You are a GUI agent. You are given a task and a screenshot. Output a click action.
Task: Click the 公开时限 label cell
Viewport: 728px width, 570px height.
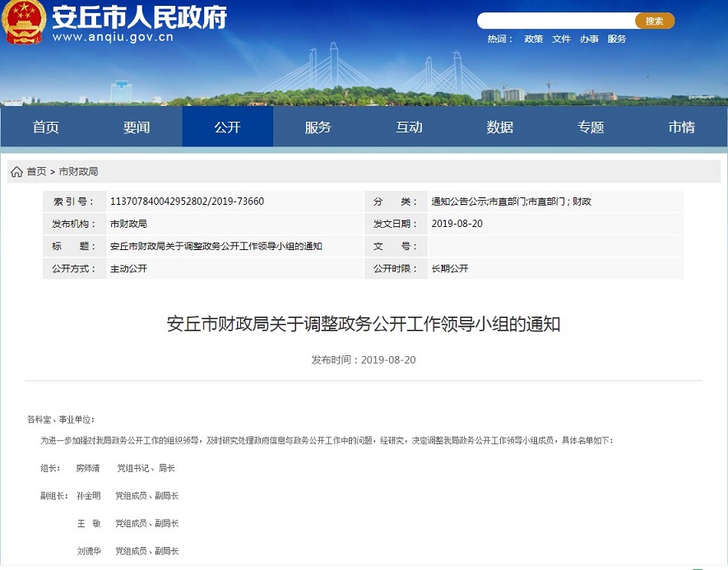(396, 268)
